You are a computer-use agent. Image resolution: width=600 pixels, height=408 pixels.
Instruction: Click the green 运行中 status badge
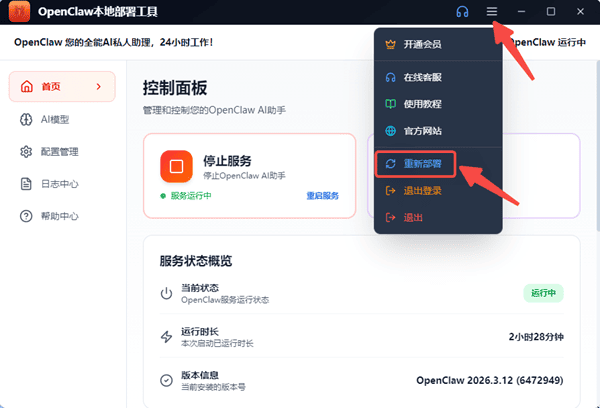click(x=544, y=293)
